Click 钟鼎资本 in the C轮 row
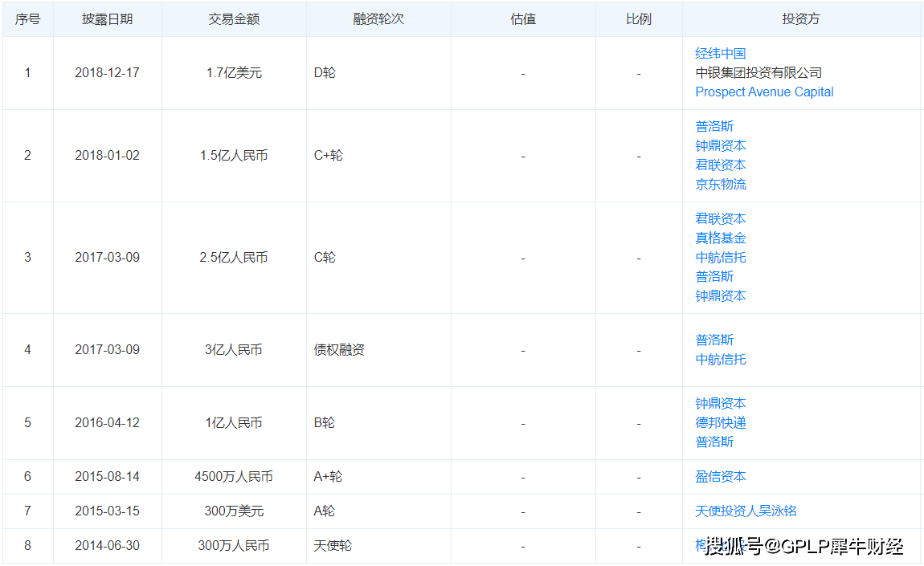The width and height of the screenshot is (924, 566). [720, 295]
